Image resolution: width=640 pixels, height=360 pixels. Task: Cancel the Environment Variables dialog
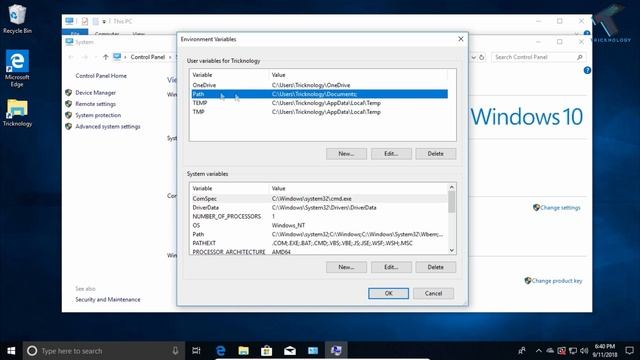[433, 293]
